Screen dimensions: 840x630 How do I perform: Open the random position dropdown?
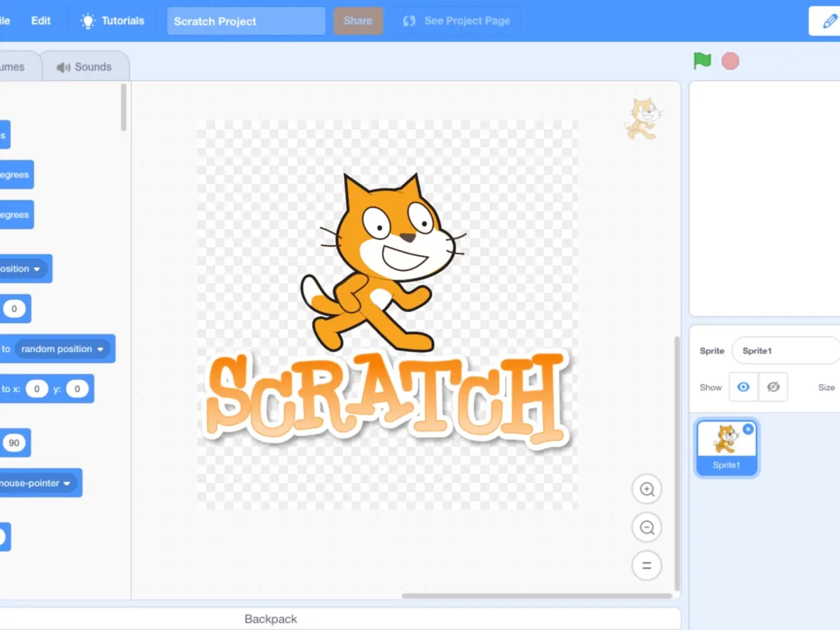point(62,349)
